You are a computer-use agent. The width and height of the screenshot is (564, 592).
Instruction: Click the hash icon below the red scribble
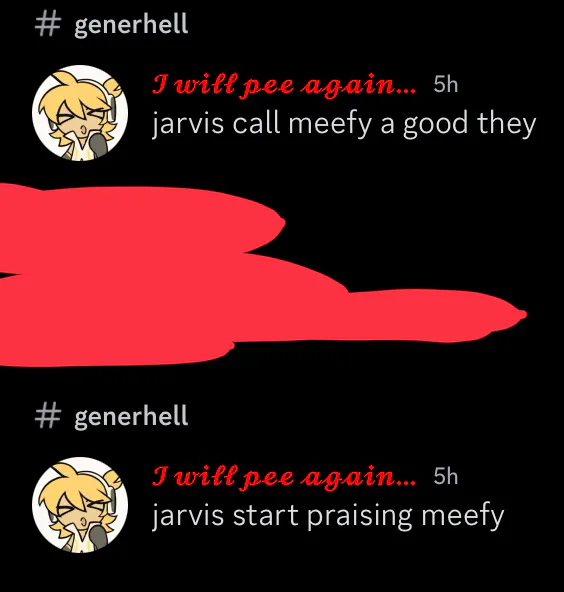click(48, 415)
